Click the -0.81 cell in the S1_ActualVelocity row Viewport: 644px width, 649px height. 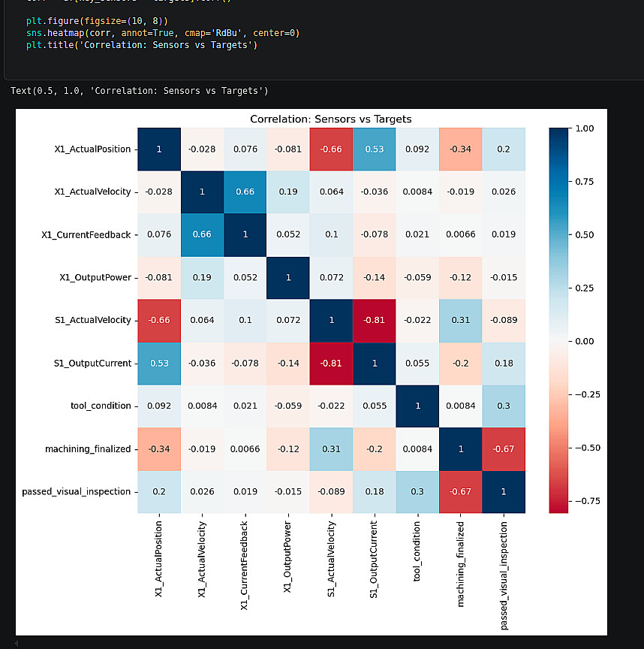[x=374, y=320]
